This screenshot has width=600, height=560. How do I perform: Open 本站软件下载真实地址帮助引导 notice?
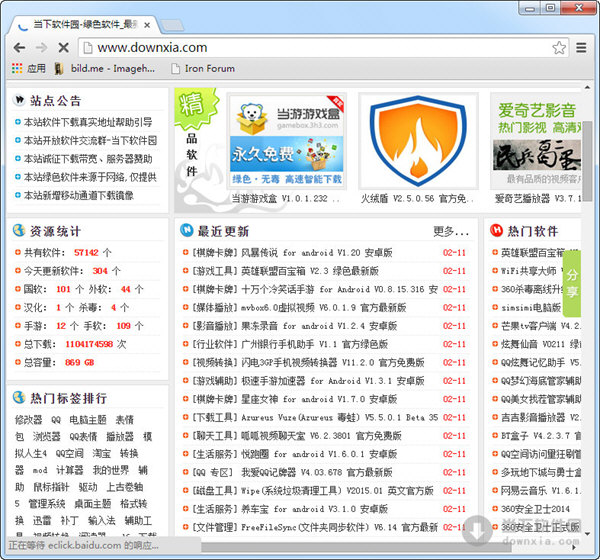[88, 122]
